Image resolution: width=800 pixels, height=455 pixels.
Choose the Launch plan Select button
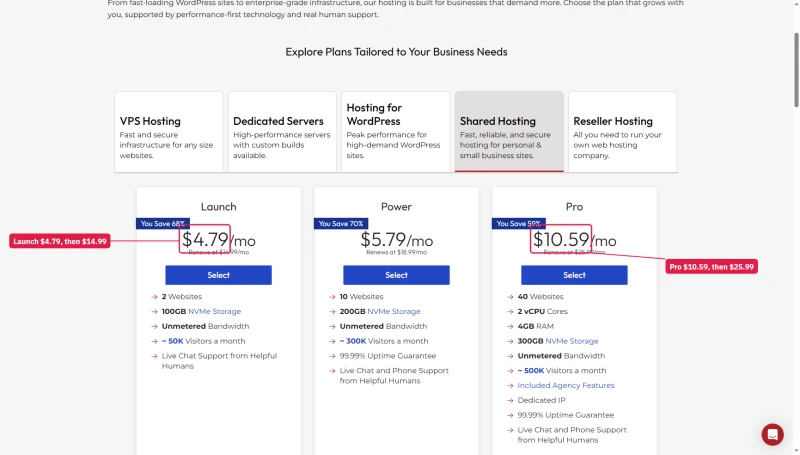(x=218, y=275)
